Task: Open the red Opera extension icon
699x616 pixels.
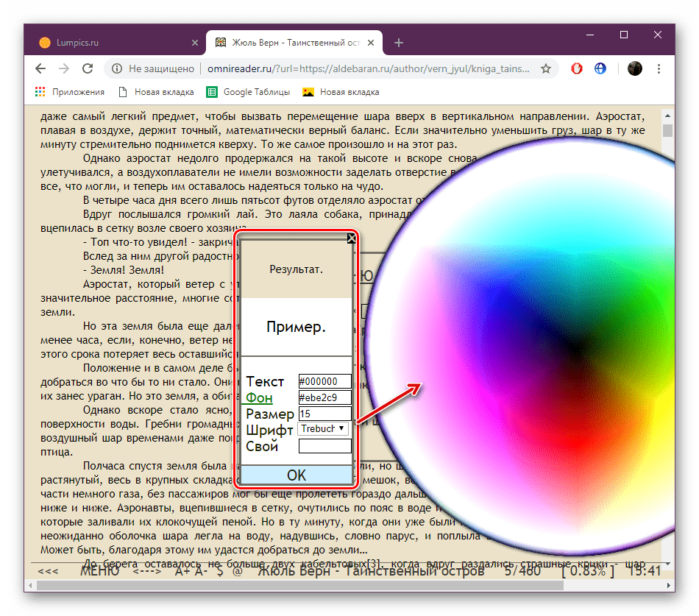Action: click(577, 68)
